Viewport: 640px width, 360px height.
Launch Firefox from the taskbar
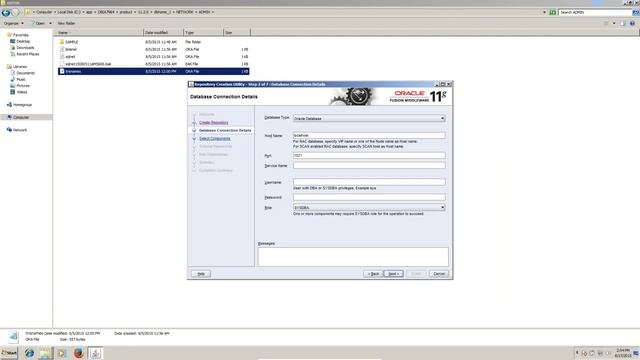click(x=78, y=353)
